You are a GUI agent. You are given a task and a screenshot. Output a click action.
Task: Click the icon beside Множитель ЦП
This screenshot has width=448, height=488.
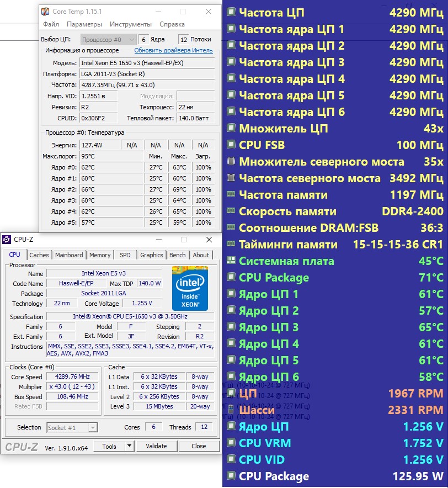click(x=231, y=128)
